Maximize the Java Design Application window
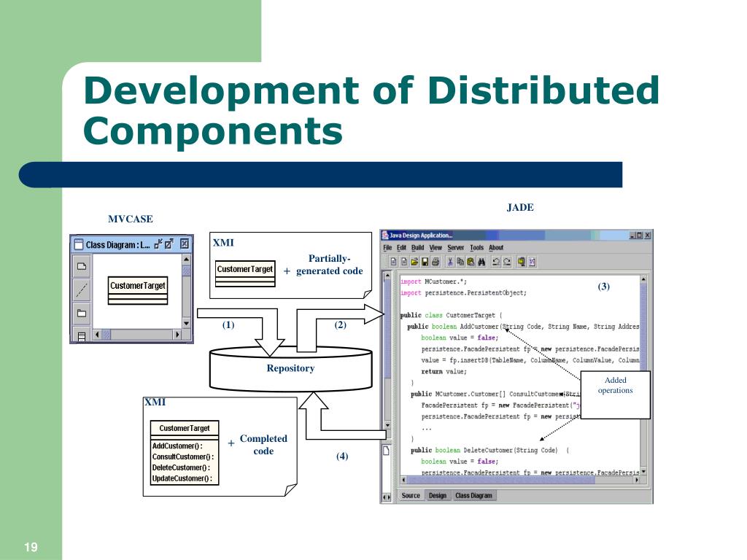 640,236
